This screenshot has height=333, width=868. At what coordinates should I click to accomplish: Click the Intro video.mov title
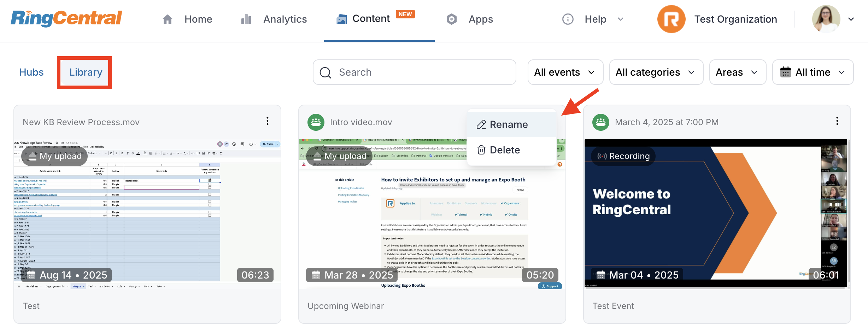click(361, 122)
